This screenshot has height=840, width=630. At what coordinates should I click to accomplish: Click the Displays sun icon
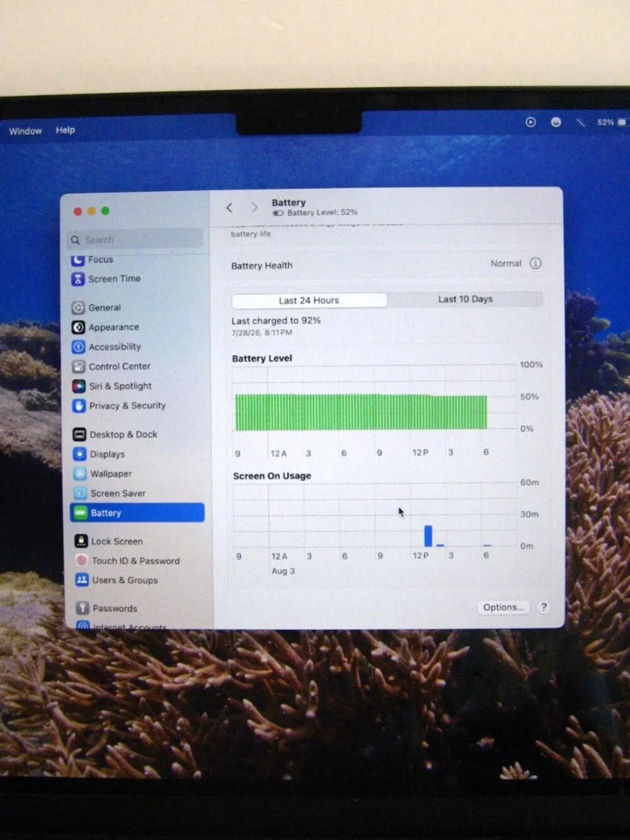(79, 454)
